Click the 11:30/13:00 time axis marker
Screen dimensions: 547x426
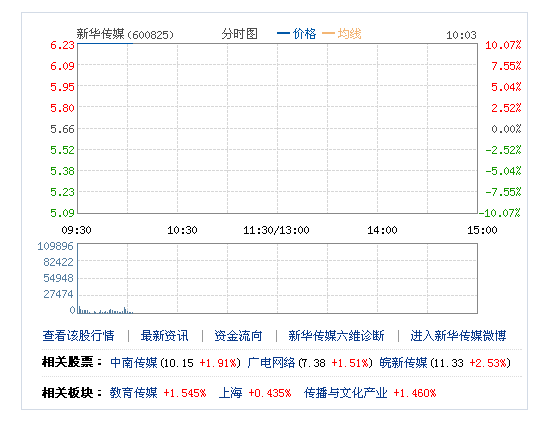pos(276,230)
